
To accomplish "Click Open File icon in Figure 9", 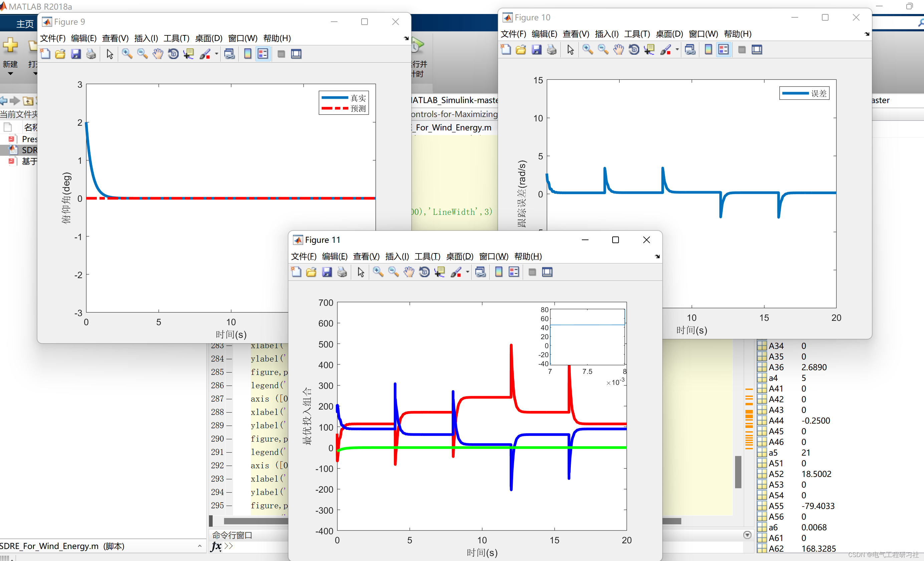I will coord(60,54).
